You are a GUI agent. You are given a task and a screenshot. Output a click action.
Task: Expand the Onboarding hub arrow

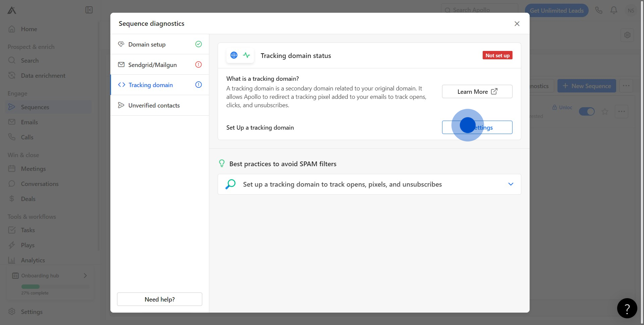(x=85, y=275)
